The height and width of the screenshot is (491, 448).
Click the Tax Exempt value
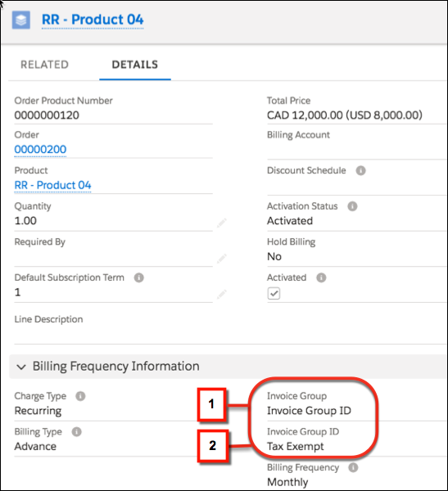pos(296,446)
